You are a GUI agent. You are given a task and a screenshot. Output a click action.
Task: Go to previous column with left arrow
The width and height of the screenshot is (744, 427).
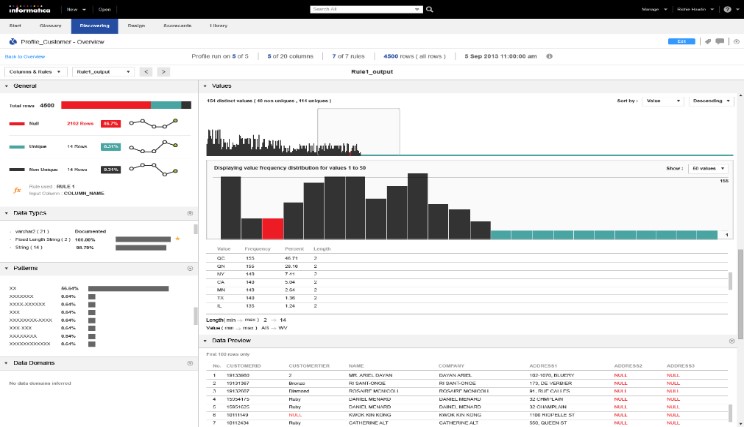[145, 72]
